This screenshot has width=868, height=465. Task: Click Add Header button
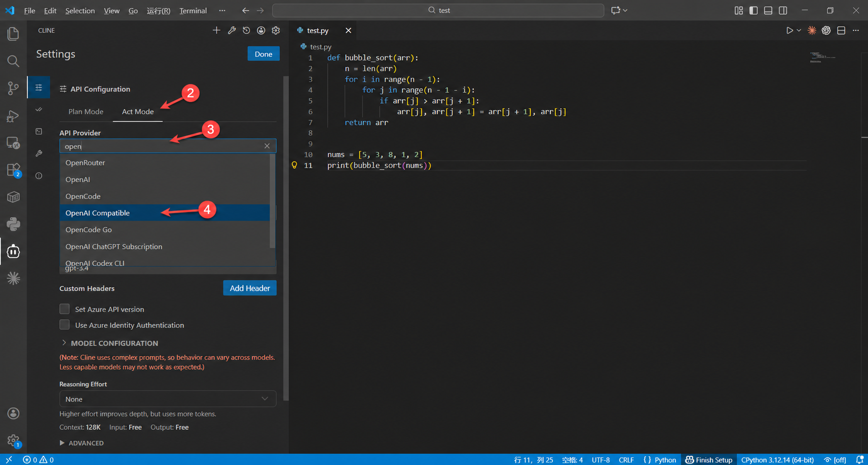[x=250, y=288]
